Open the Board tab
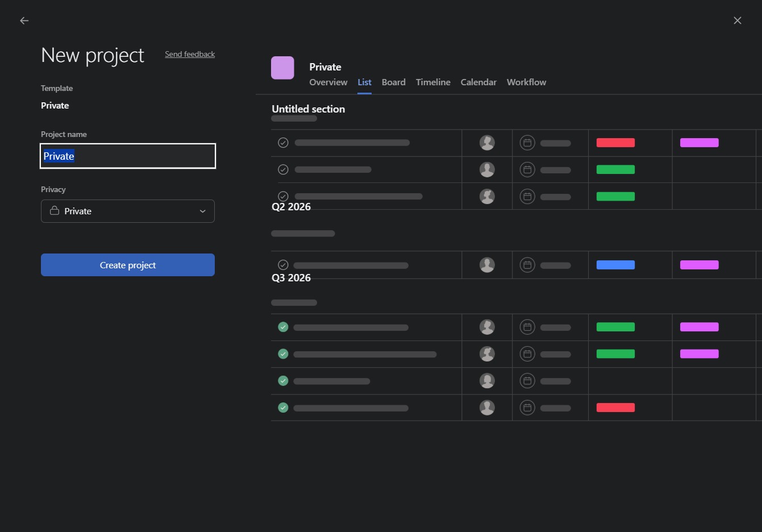Viewport: 762px width, 532px height. click(x=394, y=82)
